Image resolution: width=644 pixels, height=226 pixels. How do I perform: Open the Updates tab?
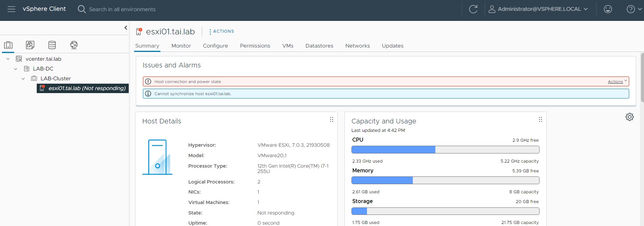coord(393,46)
